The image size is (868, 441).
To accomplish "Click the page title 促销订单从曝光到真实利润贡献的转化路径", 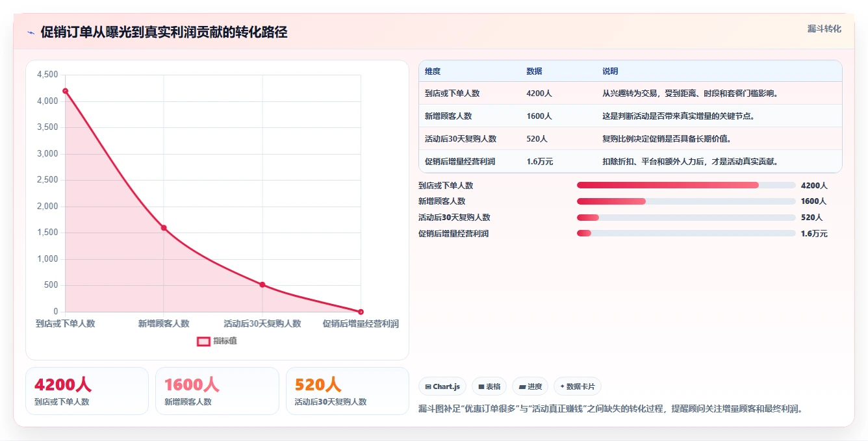I will click(x=164, y=32).
